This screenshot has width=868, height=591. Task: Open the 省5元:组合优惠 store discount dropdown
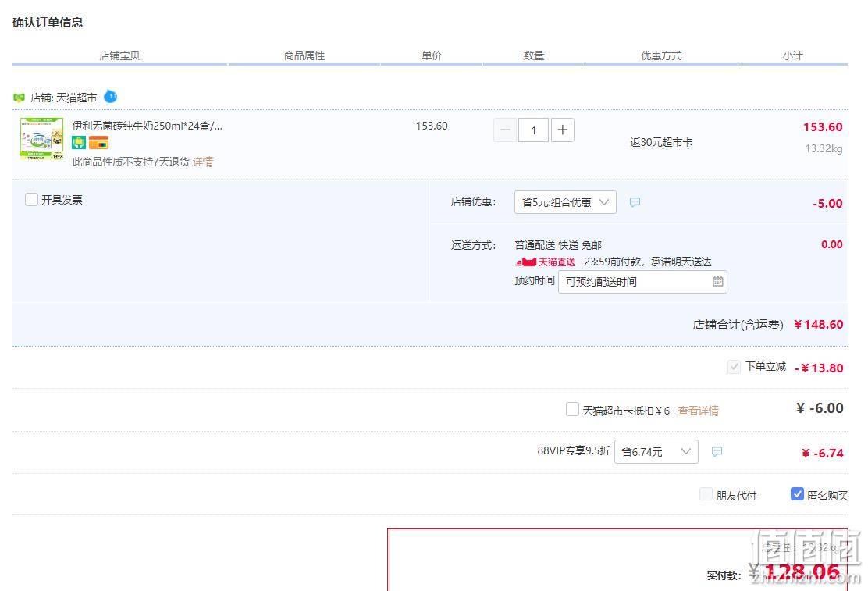point(565,202)
